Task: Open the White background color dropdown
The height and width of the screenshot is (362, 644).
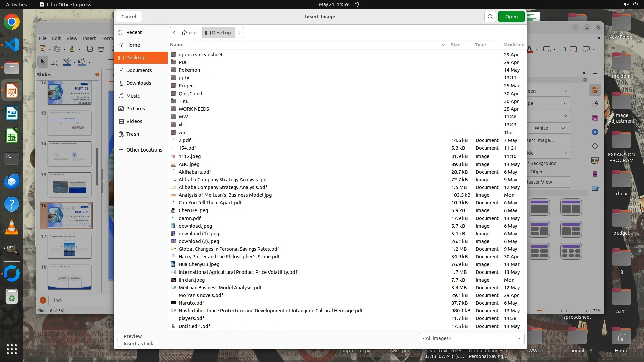Action: click(549, 128)
